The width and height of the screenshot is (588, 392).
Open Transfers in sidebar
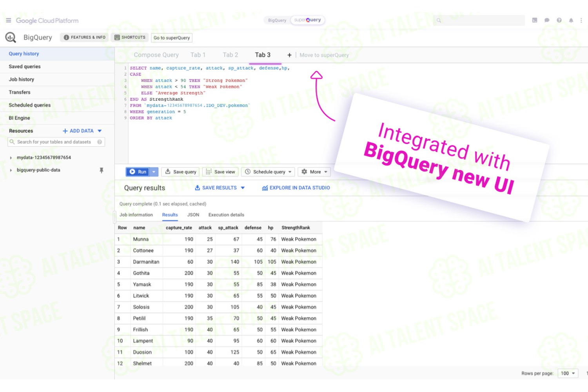pyautogui.click(x=57, y=93)
